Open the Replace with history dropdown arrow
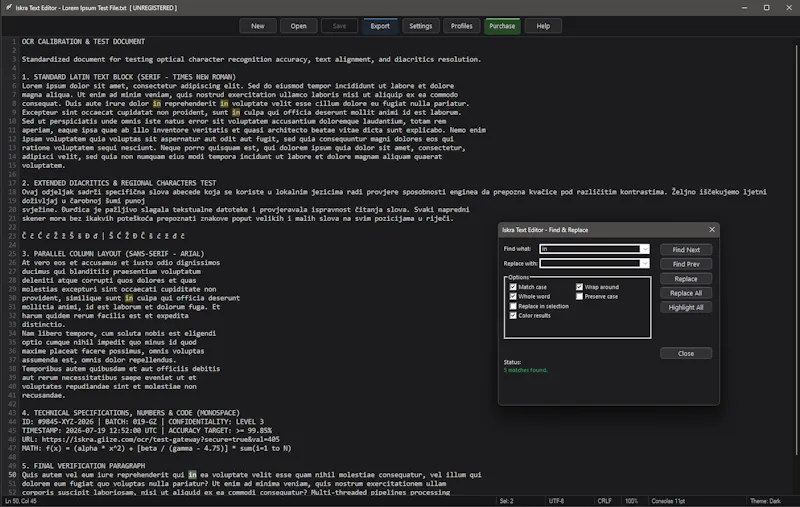This screenshot has height=507, width=800. pyautogui.click(x=645, y=263)
